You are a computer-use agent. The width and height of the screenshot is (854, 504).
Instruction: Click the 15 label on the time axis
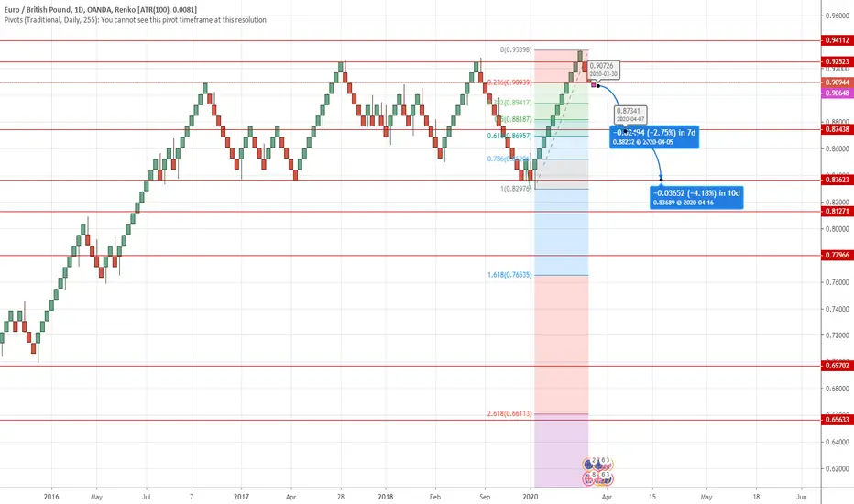tap(652, 497)
